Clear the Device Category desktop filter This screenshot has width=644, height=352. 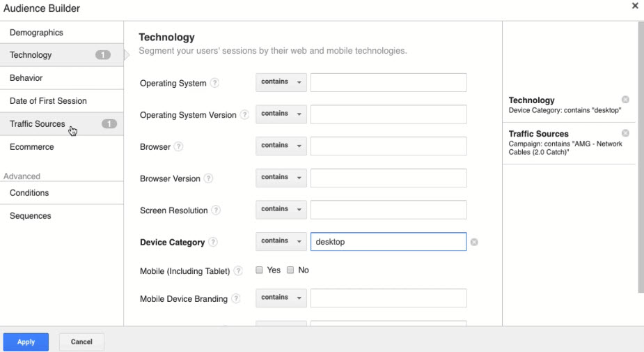[474, 243]
